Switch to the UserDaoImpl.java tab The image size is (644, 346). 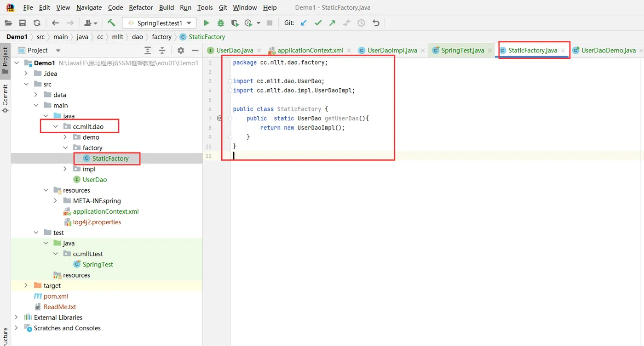pyautogui.click(x=392, y=51)
